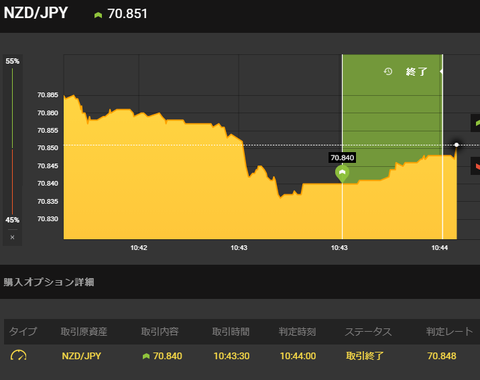
Task: Click the NZD/JPY heading
Action: 36,13
